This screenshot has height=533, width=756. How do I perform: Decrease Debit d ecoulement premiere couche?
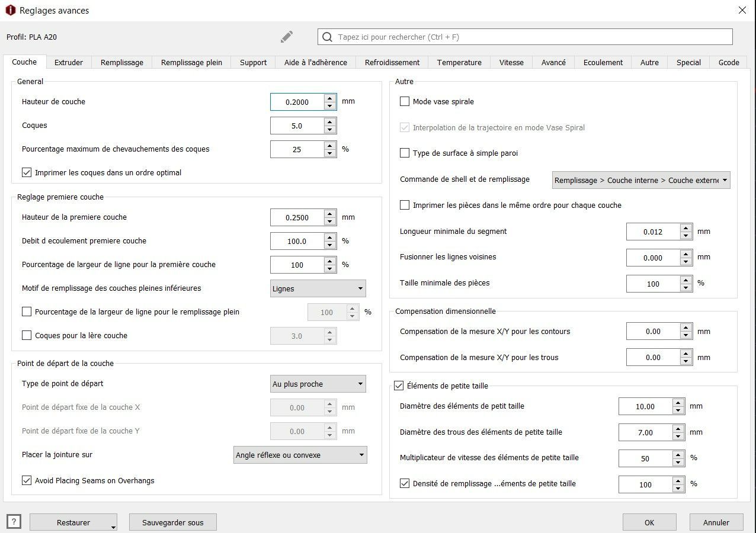[330, 245]
